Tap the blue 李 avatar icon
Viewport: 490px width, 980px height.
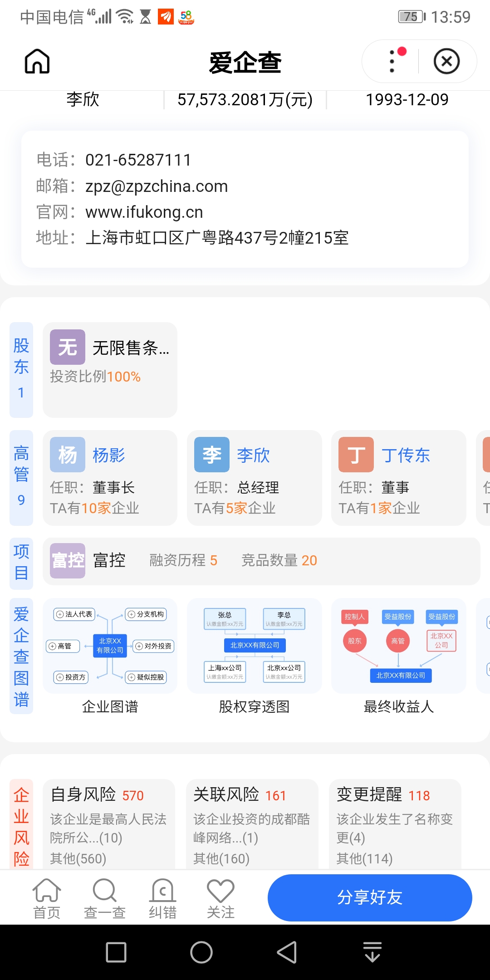coord(212,455)
